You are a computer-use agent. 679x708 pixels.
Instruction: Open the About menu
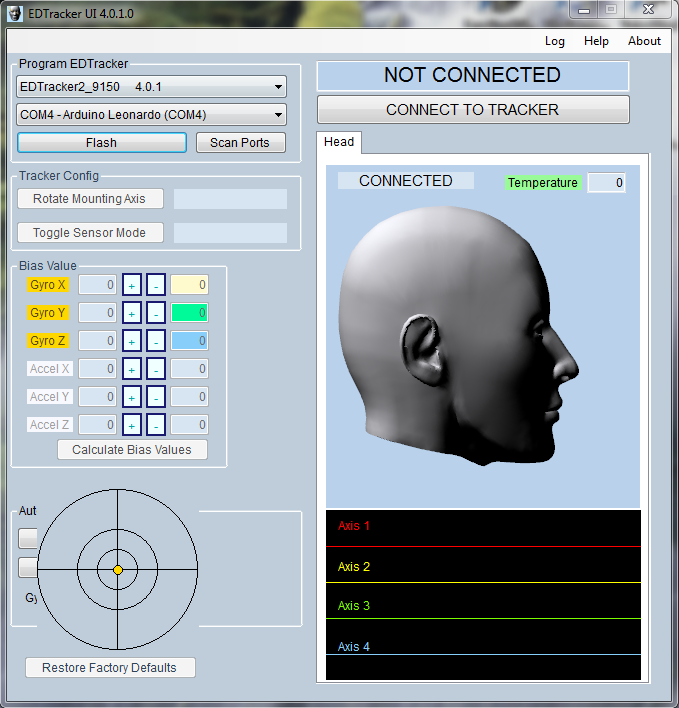coord(644,41)
